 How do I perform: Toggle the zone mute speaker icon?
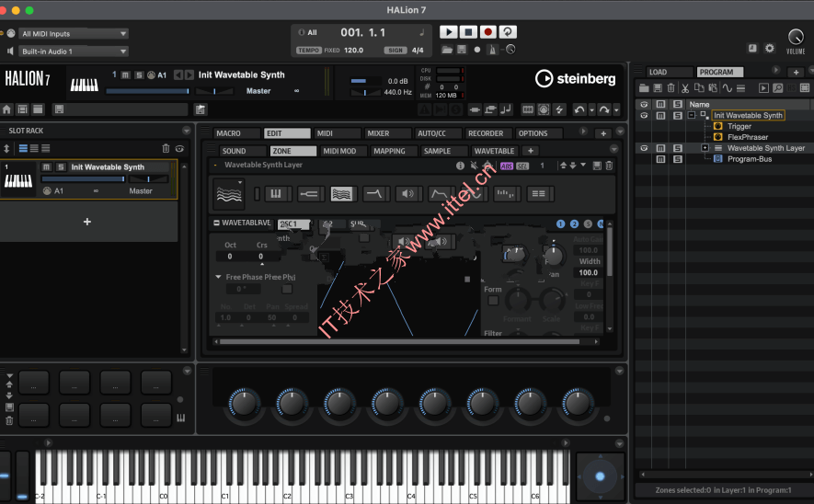[x=474, y=166]
